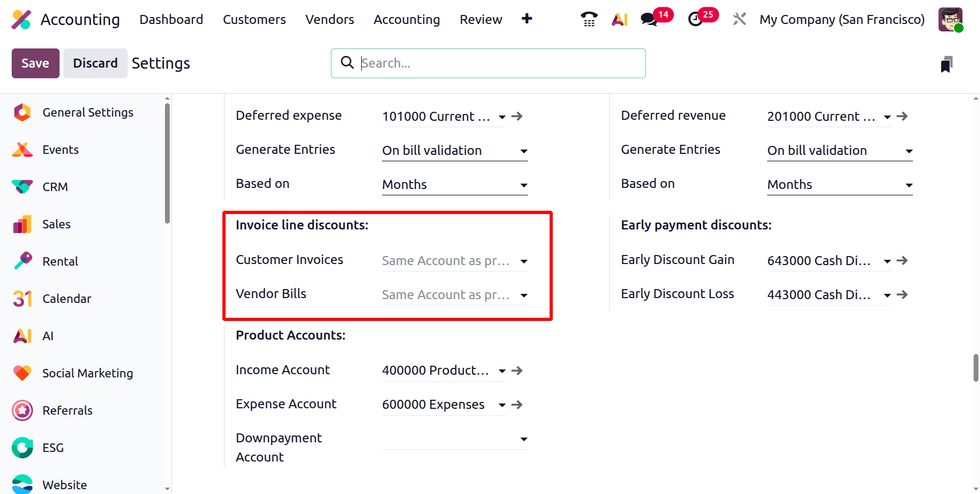Open the messages icon showing 14 notifications
This screenshot has width=980, height=494.
[648, 19]
